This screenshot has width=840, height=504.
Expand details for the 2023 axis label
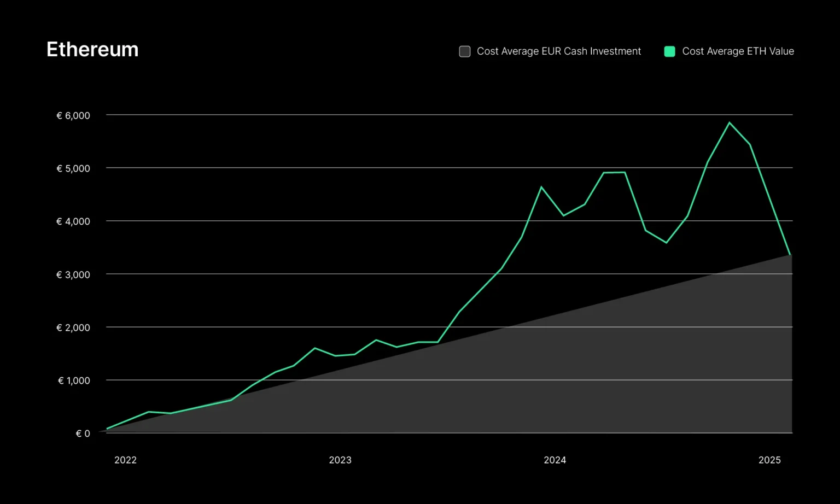coord(340,460)
